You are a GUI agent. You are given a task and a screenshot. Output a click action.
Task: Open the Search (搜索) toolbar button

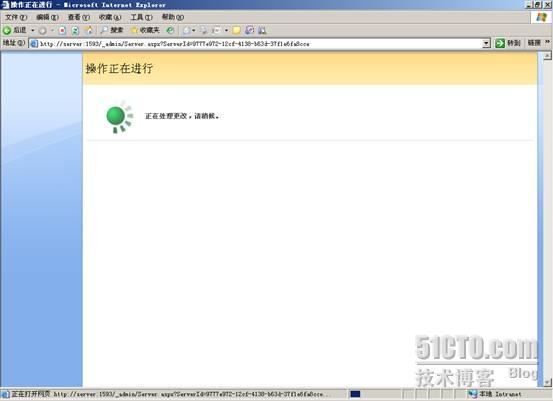[x=112, y=30]
